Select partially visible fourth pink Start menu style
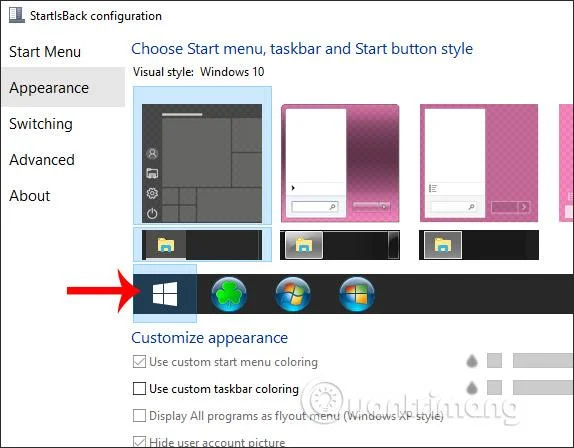Viewport: 574px width, 448px height. [x=566, y=163]
